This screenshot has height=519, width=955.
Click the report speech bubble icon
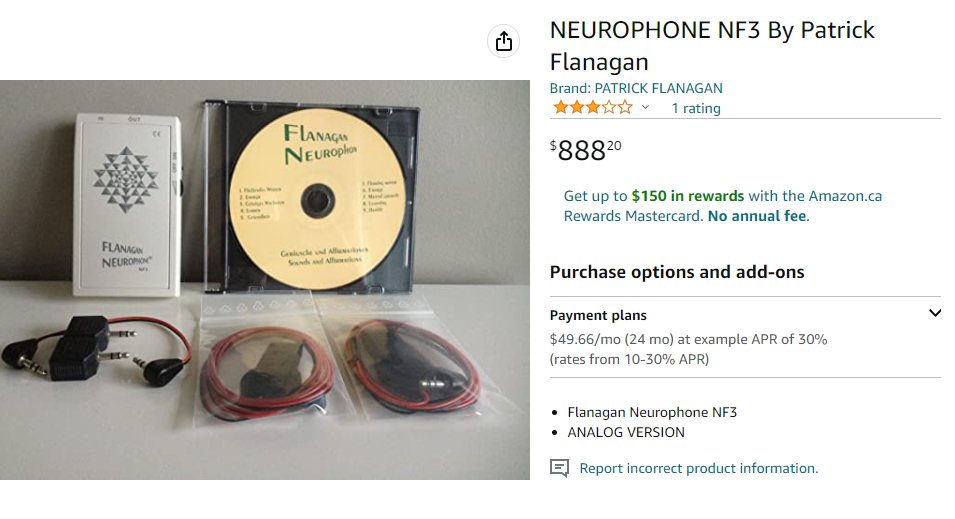click(559, 468)
